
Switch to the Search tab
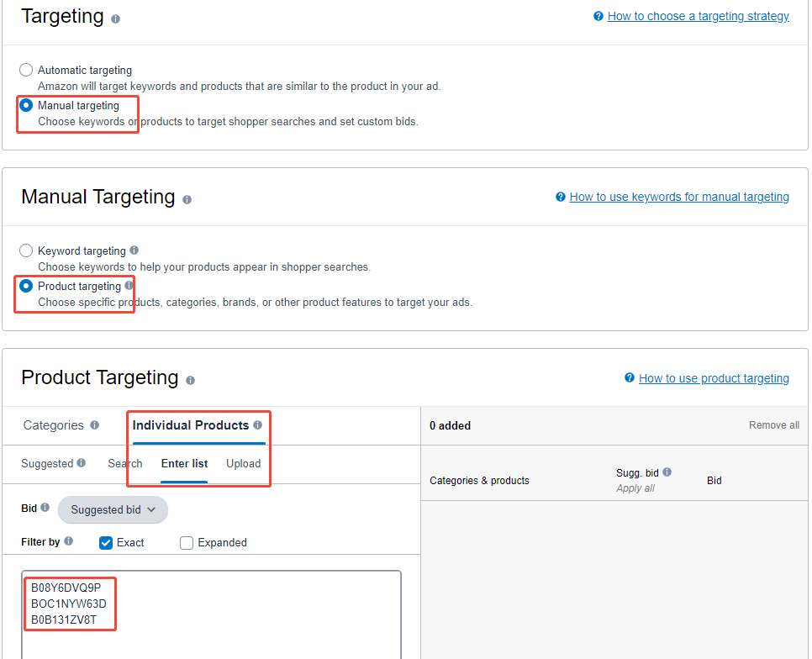[x=124, y=463]
